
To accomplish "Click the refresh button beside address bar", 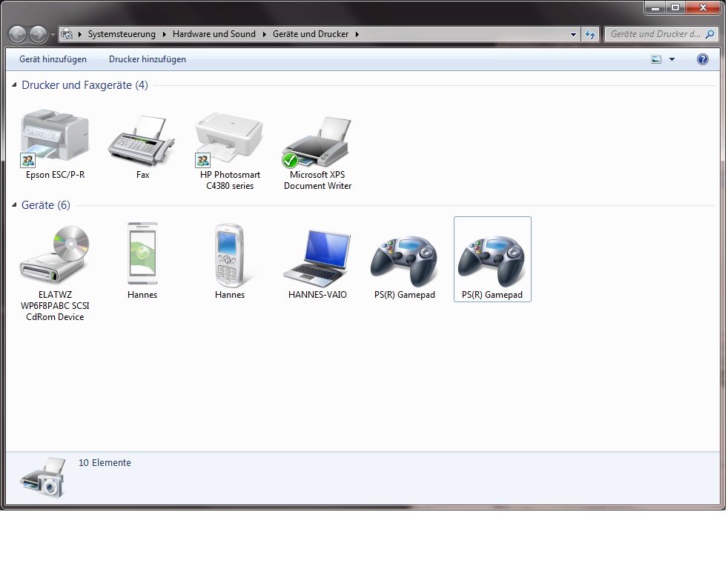I will 590,34.
